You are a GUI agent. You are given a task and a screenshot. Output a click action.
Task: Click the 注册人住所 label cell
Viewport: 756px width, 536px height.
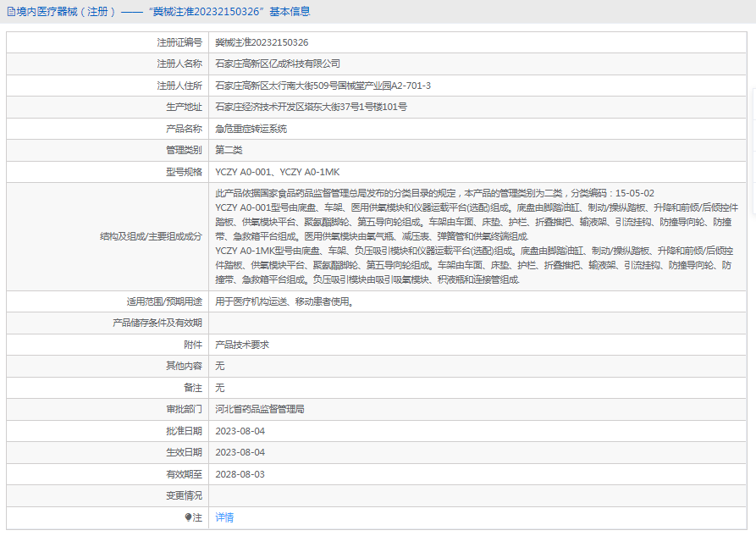pyautogui.click(x=108, y=86)
